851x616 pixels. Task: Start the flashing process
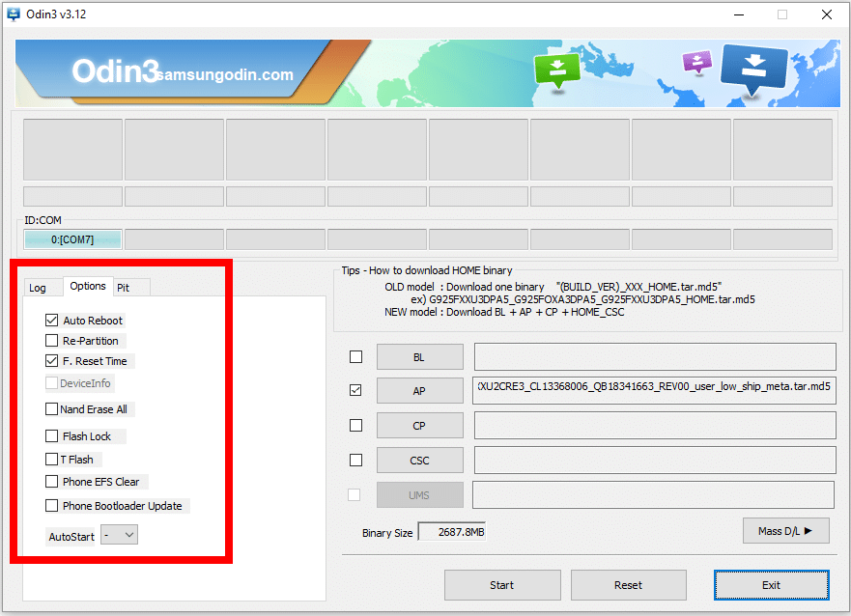(502, 585)
